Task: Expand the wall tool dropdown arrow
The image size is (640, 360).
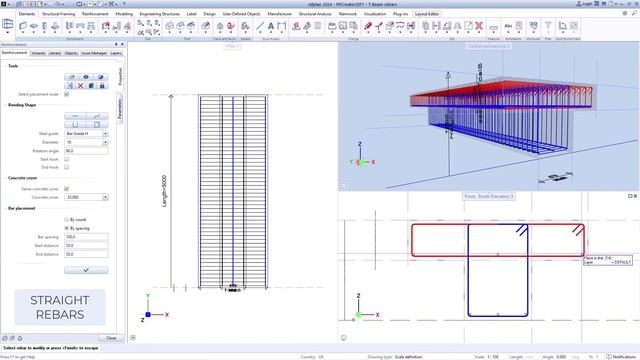Action: point(23,33)
